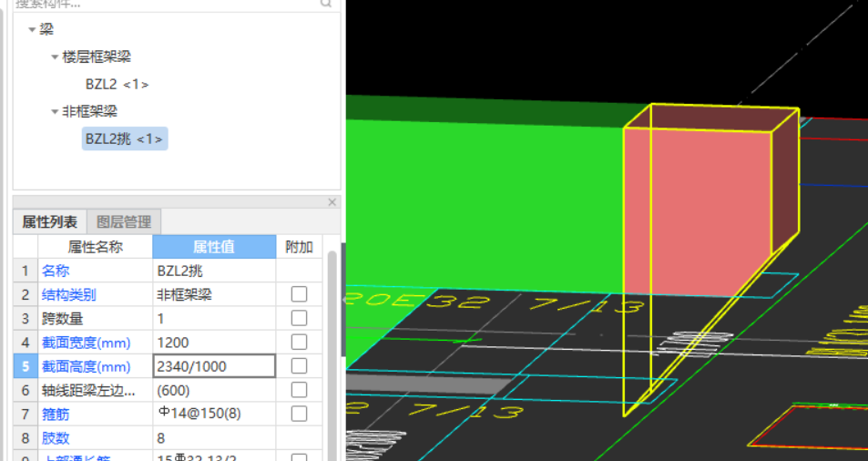Click the 属性名称 column header
Image resolution: width=868 pixels, height=461 pixels.
[96, 247]
